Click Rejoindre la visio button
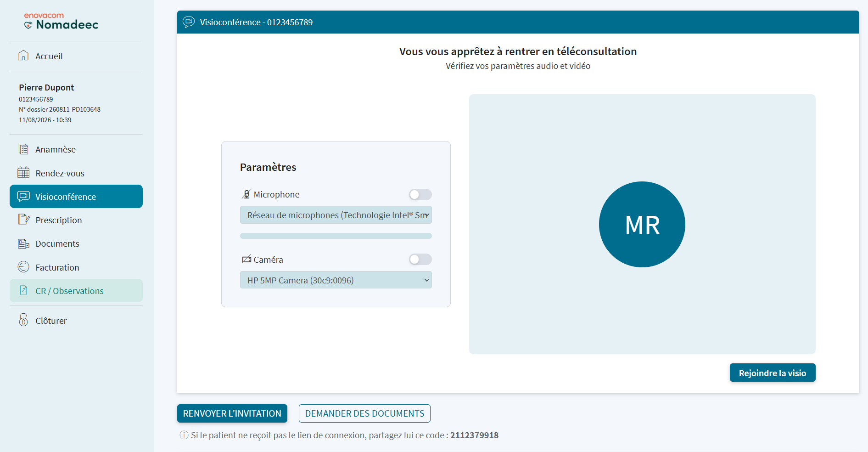 coord(773,373)
